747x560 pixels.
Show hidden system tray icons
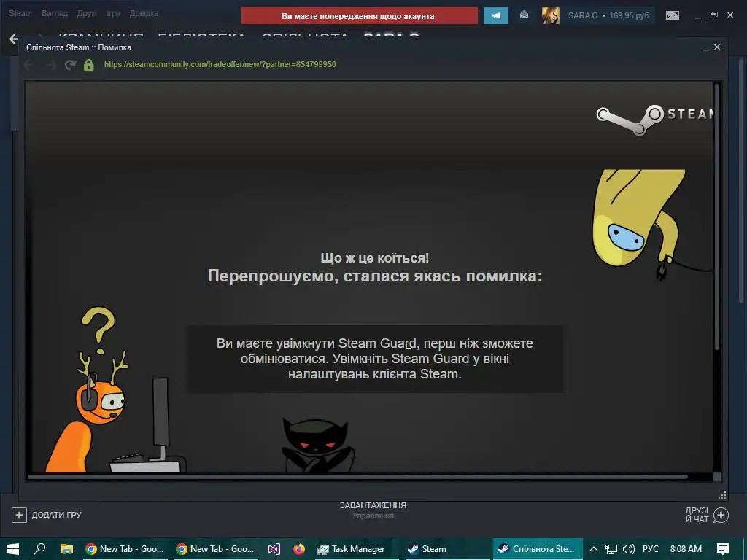click(x=594, y=549)
